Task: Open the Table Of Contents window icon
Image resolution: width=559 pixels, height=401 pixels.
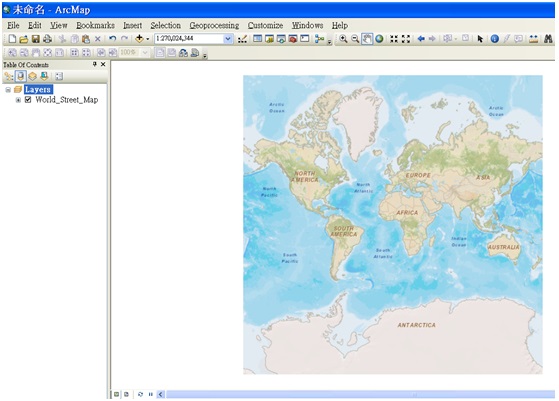Action: tap(257, 38)
